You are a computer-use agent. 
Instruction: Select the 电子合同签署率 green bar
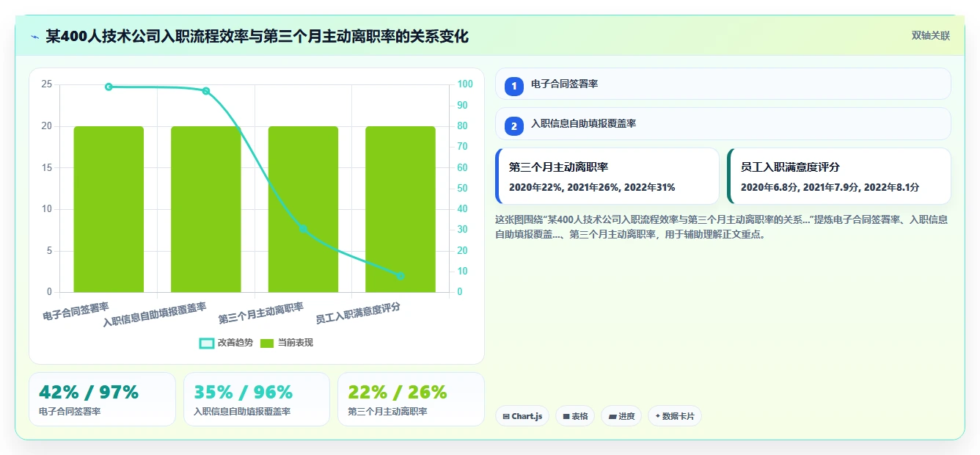(x=109, y=209)
